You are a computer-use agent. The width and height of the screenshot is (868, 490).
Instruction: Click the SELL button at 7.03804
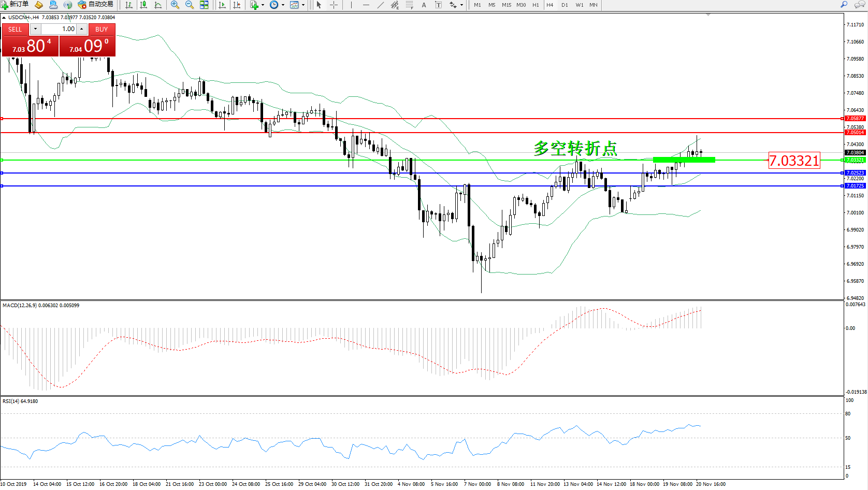click(x=15, y=29)
